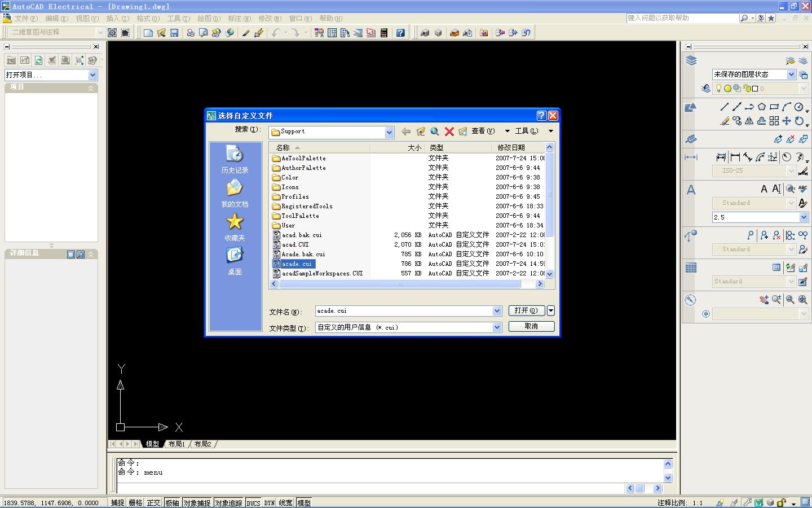Open the 帮助 help menu
The width and height of the screenshot is (812, 508).
point(330,19)
